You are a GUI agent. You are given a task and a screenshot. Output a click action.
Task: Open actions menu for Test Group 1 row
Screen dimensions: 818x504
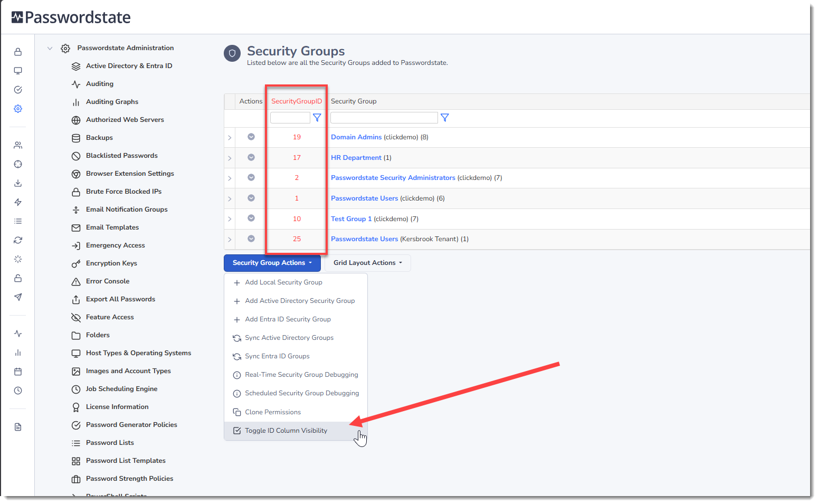[x=251, y=218]
